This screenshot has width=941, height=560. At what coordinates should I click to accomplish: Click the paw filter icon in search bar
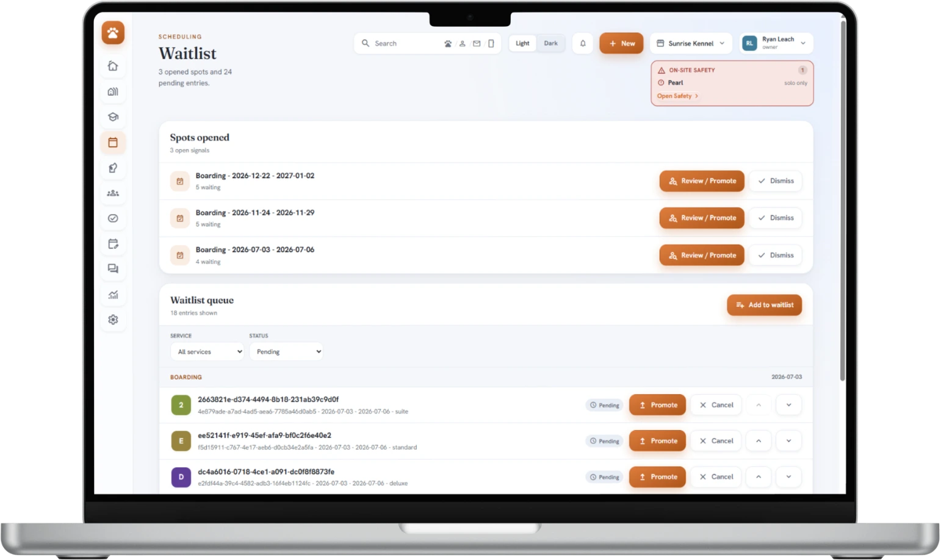tap(448, 43)
